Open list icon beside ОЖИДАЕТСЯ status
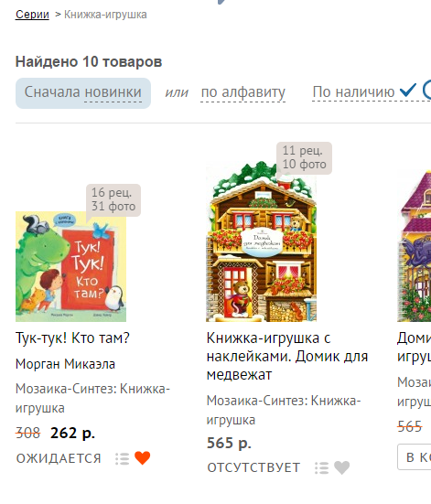This screenshot has width=431, height=504. (123, 458)
